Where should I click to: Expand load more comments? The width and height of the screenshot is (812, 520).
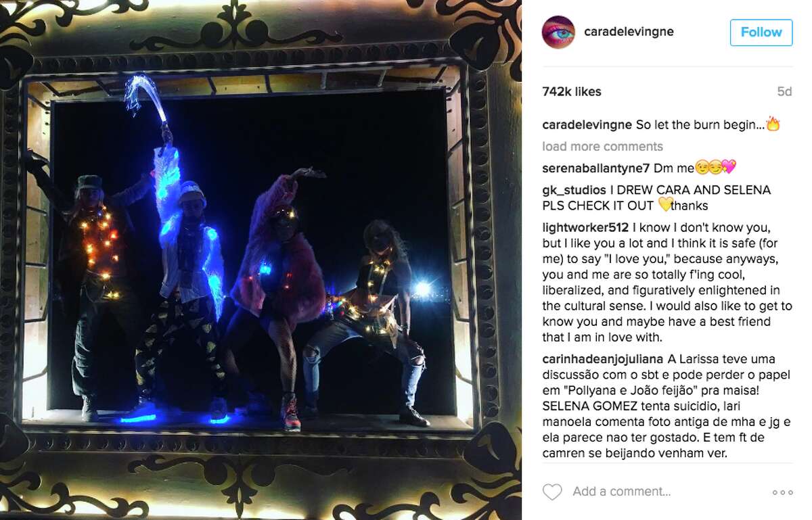tap(602, 147)
